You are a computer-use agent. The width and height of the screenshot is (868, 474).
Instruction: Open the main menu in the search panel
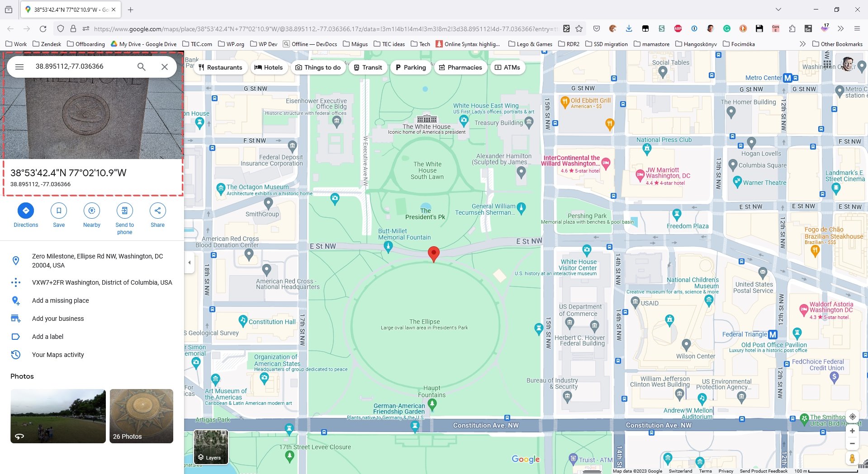(19, 66)
